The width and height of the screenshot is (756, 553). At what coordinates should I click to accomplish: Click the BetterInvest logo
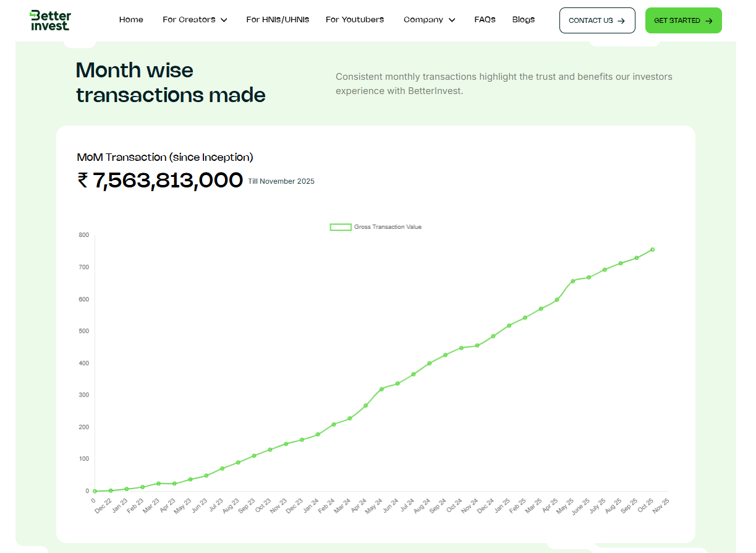pos(50,20)
